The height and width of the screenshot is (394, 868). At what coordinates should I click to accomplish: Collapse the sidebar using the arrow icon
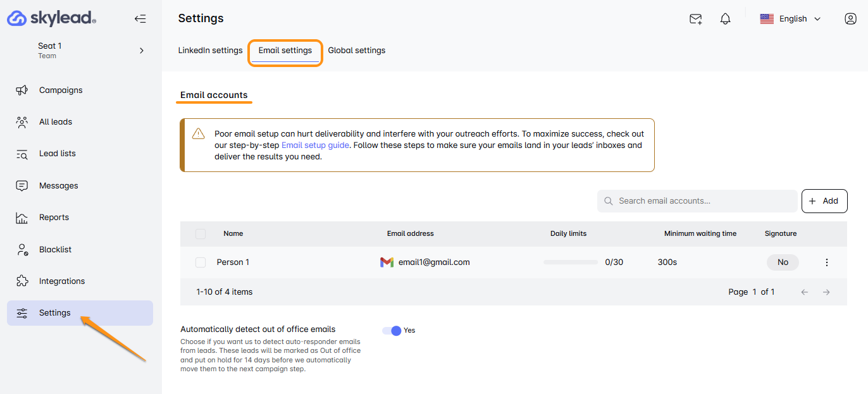pos(140,19)
